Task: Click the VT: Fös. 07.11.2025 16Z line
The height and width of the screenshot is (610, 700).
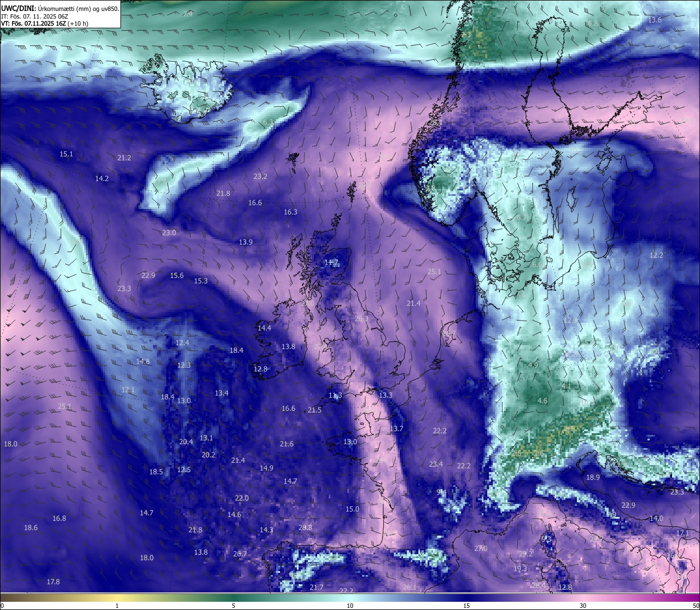Action: tap(44, 24)
